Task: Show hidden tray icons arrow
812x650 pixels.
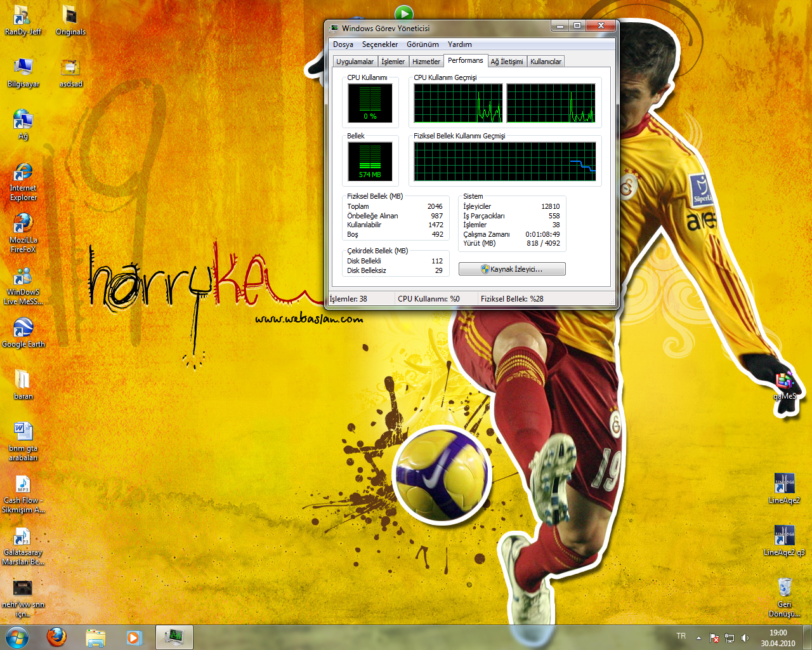Action: (x=698, y=638)
